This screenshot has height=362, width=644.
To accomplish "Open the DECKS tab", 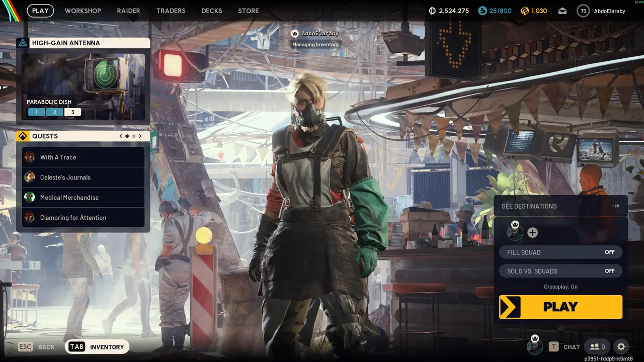I will (x=212, y=11).
